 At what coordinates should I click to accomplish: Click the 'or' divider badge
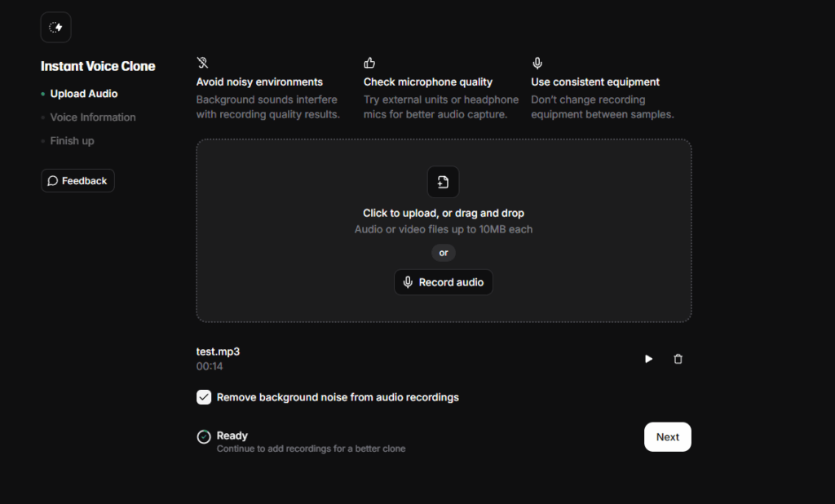pyautogui.click(x=443, y=253)
